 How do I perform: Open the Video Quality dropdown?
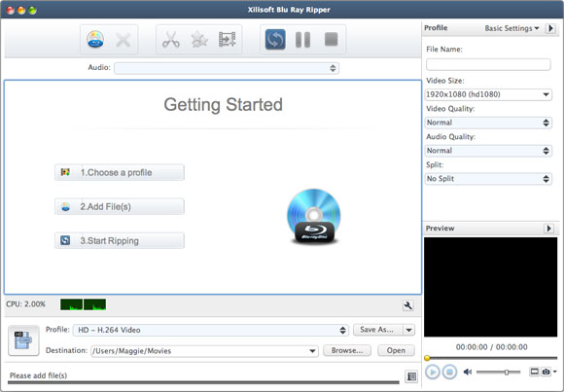click(x=488, y=123)
